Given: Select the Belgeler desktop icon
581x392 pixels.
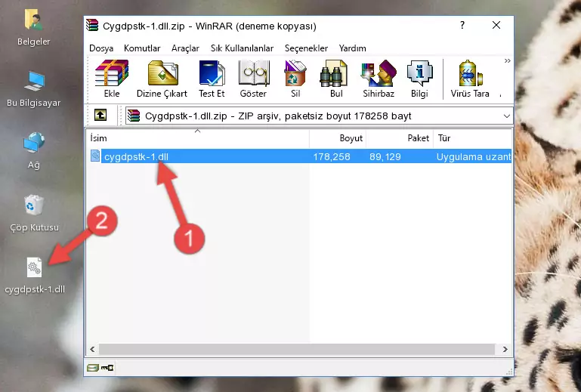Looking at the screenshot, I should point(33,27).
